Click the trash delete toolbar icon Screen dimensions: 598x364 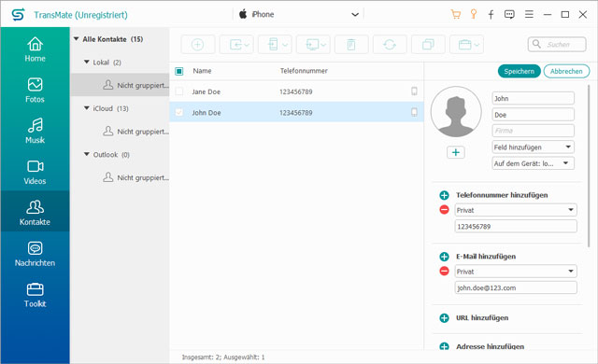tap(351, 45)
